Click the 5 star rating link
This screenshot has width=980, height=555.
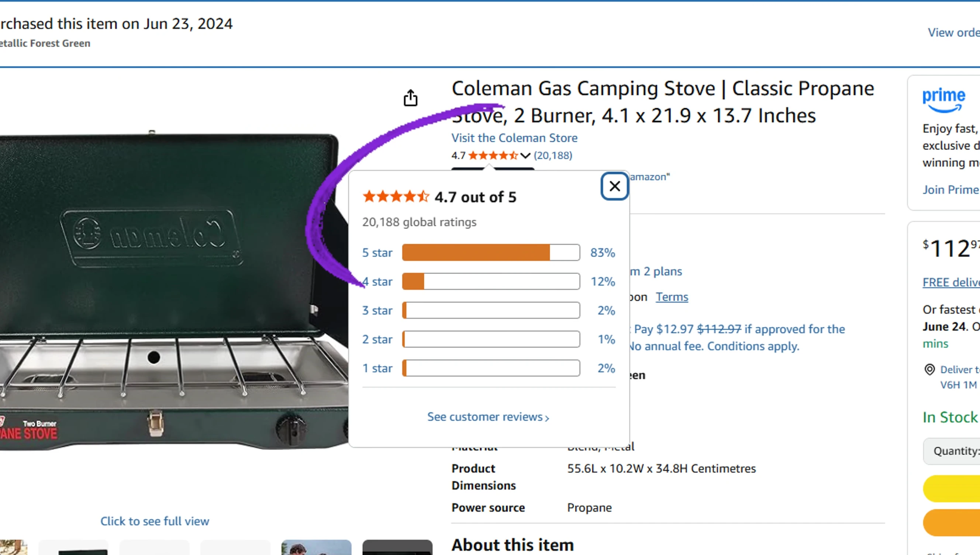point(377,253)
